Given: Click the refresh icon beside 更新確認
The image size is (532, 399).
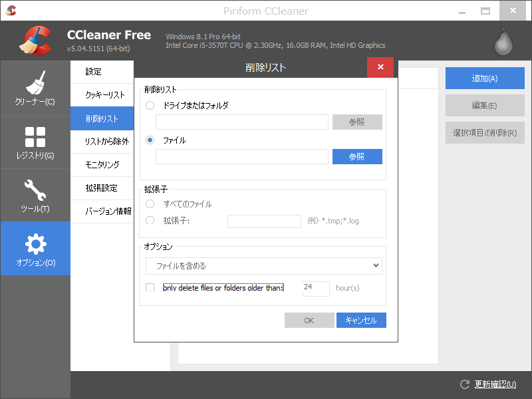Looking at the screenshot, I should 465,384.
